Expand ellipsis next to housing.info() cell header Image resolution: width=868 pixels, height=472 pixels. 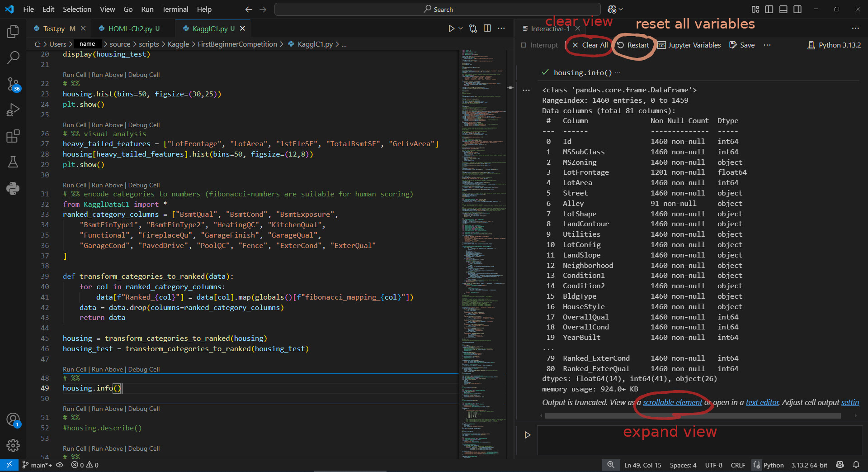point(618,72)
